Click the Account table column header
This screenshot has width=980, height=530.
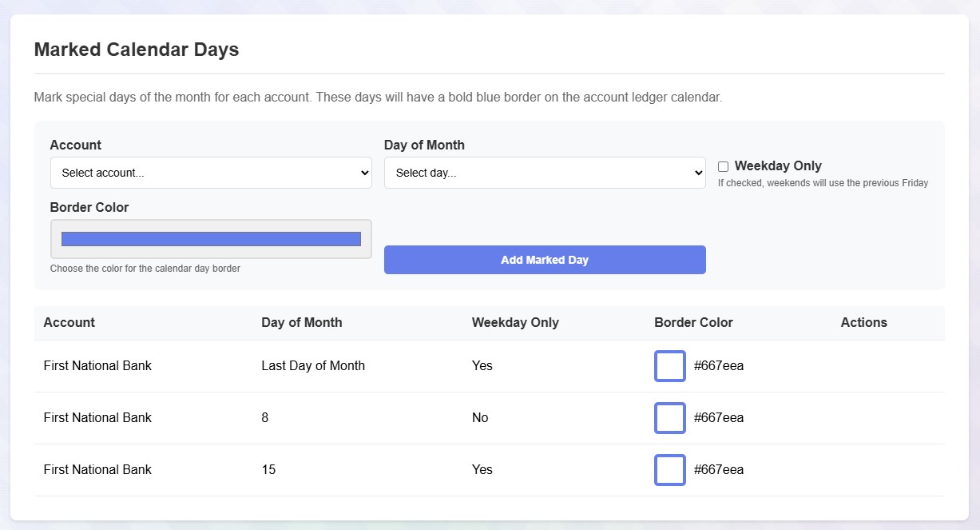69,323
